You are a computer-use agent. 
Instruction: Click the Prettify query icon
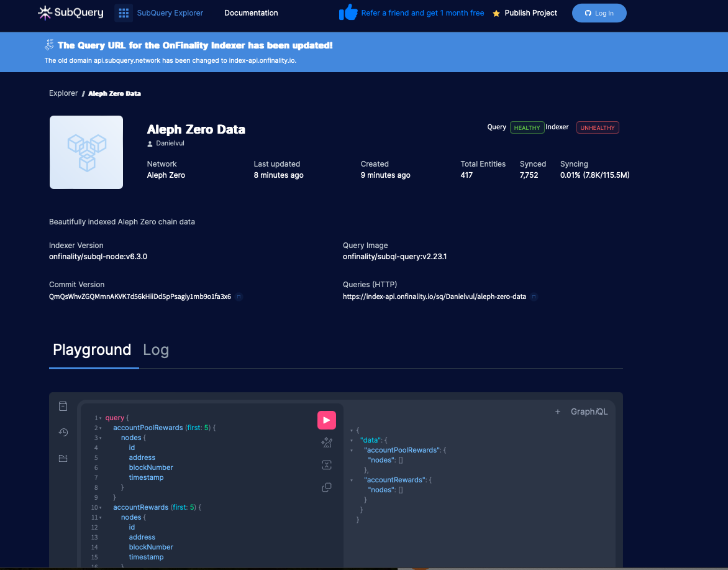tap(326, 443)
